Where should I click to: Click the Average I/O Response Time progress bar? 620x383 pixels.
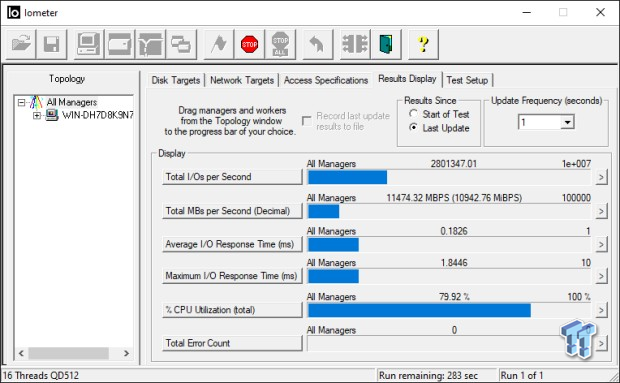coord(450,245)
